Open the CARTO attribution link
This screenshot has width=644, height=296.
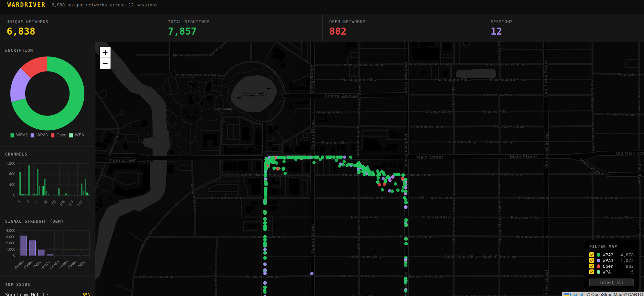coord(635,294)
